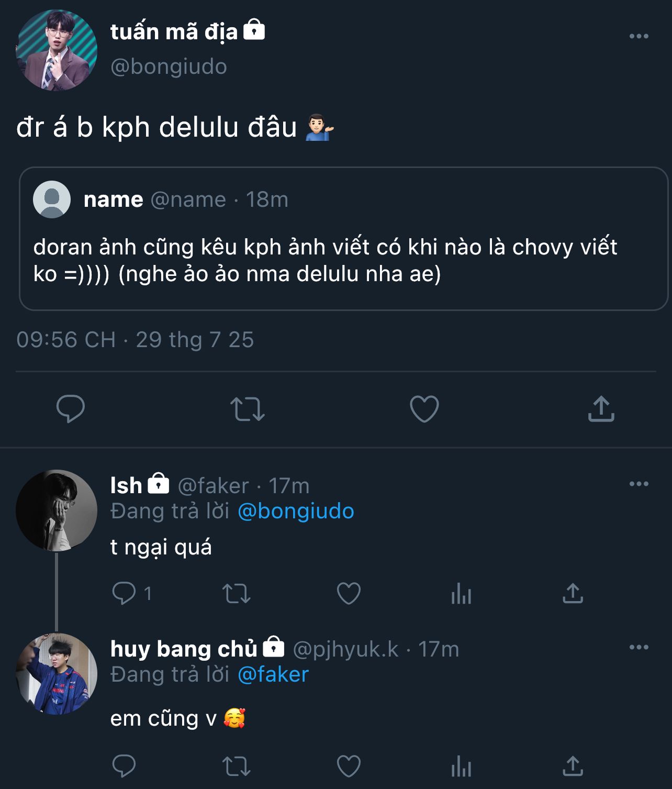
Task: Open more options on main tweet
Action: (639, 36)
